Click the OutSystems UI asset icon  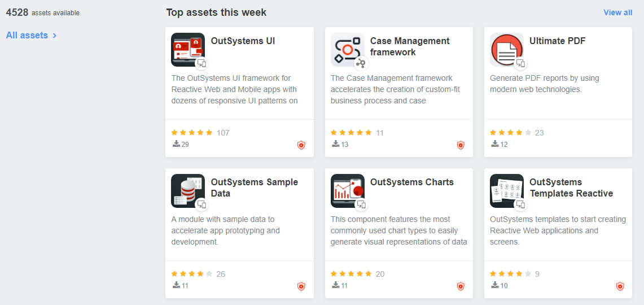188,49
